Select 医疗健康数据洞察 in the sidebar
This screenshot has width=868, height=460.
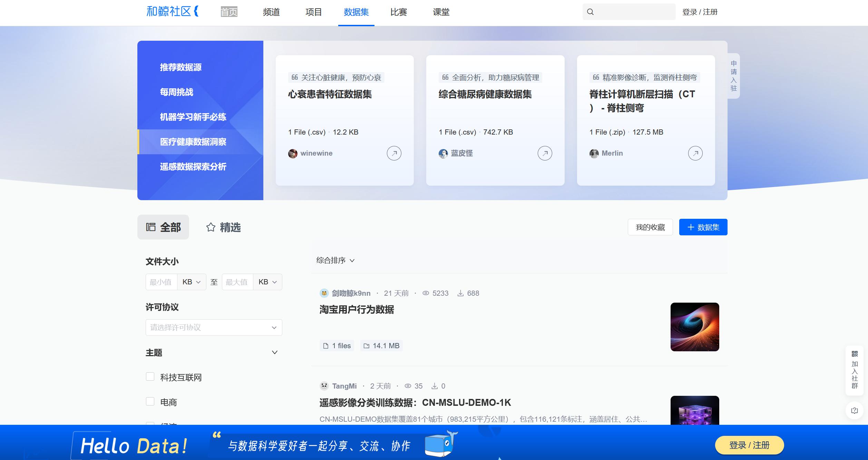point(200,142)
